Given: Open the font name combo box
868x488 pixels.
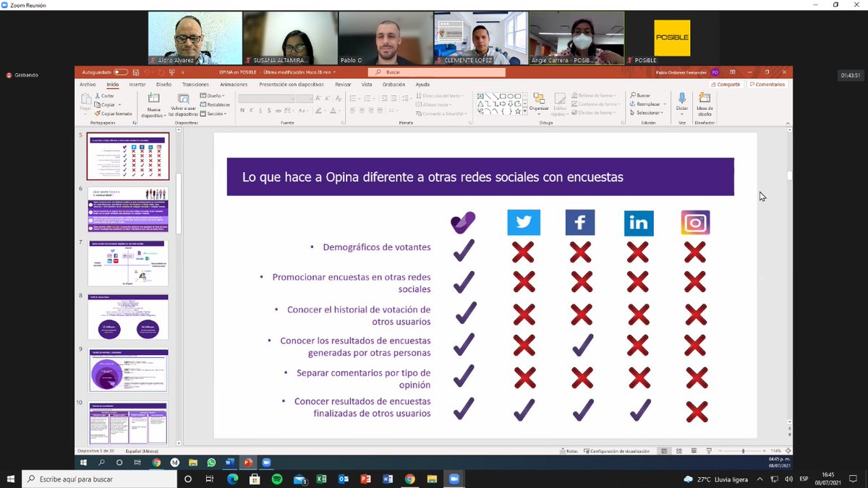Looking at the screenshot, I should pyautogui.click(x=266, y=98).
